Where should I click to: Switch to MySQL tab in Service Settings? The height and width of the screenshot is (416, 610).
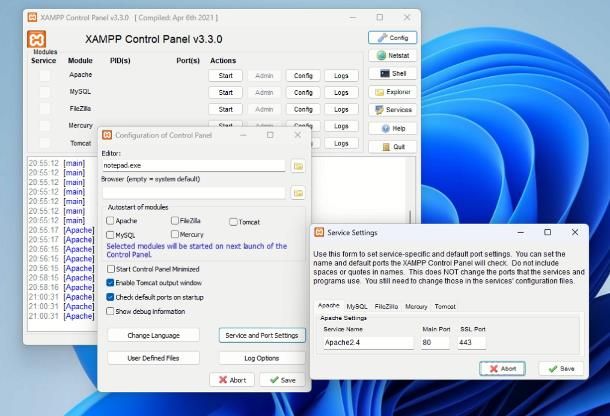pyautogui.click(x=357, y=307)
